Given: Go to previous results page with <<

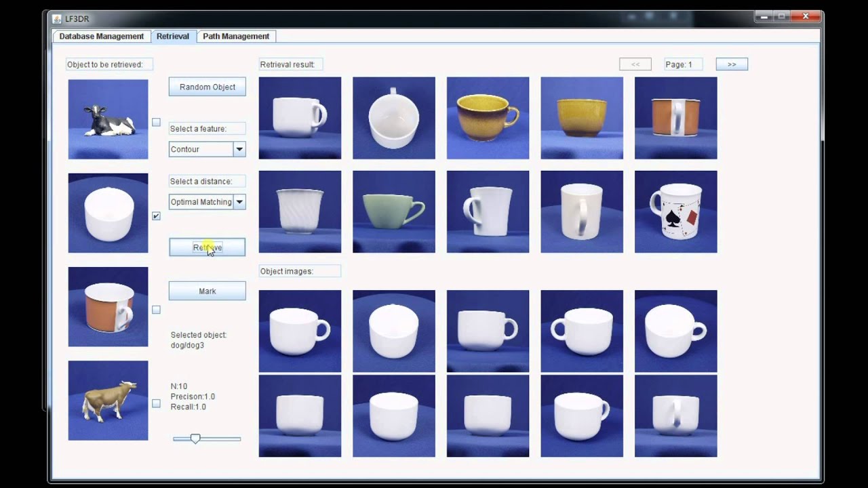Looking at the screenshot, I should 635,64.
